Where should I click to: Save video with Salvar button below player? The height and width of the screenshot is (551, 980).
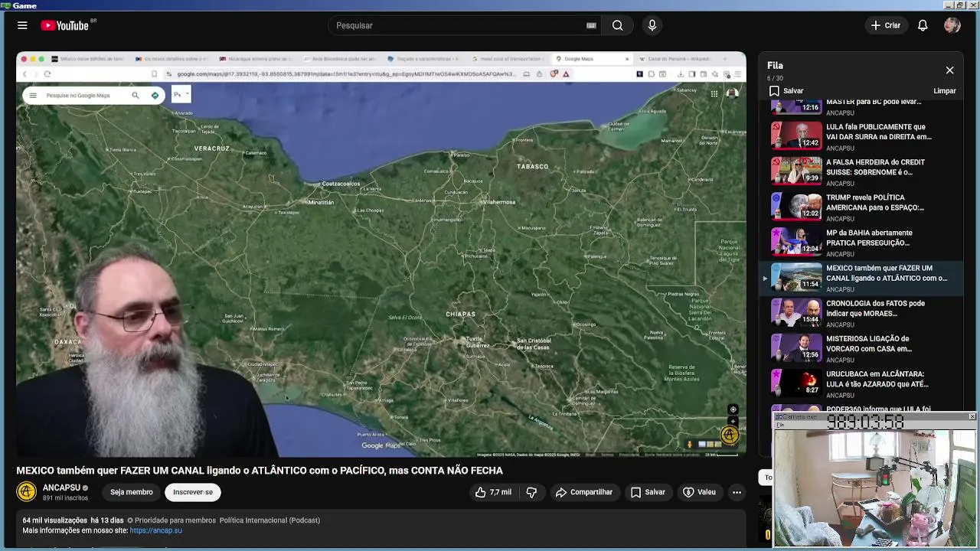click(648, 492)
